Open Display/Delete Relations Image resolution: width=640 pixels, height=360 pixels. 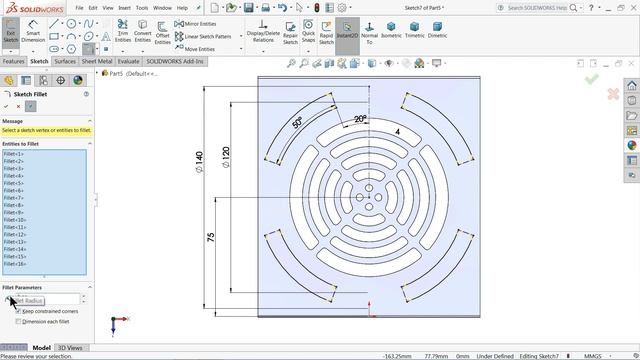pos(263,31)
